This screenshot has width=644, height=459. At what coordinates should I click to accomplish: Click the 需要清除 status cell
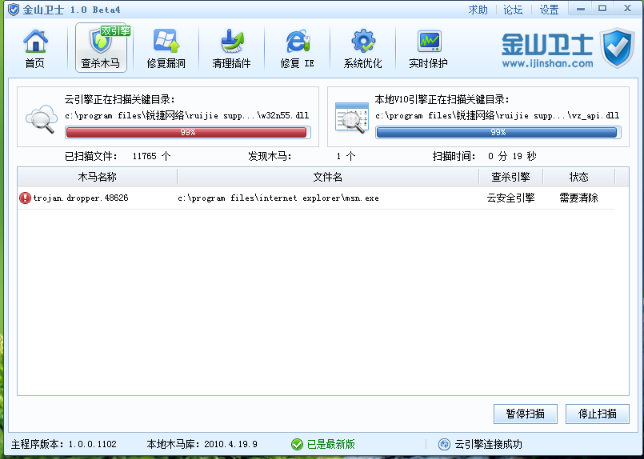coord(579,198)
